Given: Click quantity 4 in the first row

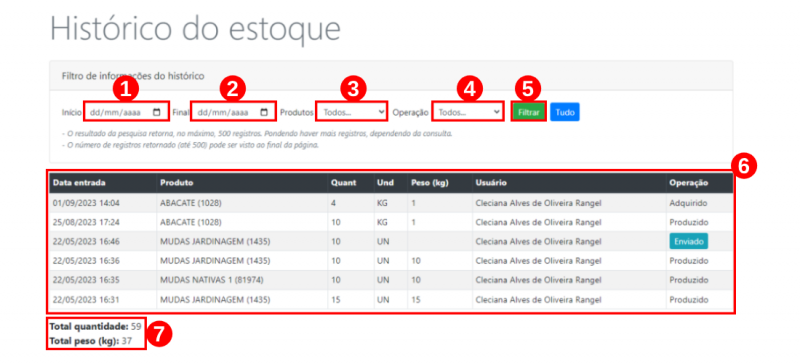Looking at the screenshot, I should [x=334, y=203].
